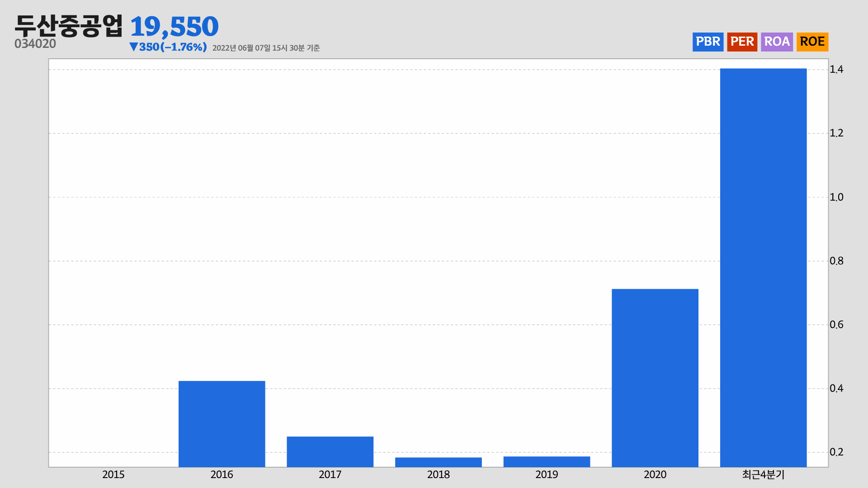Click the 2020 bar in chart
Screen dimensions: 868x488
655,378
